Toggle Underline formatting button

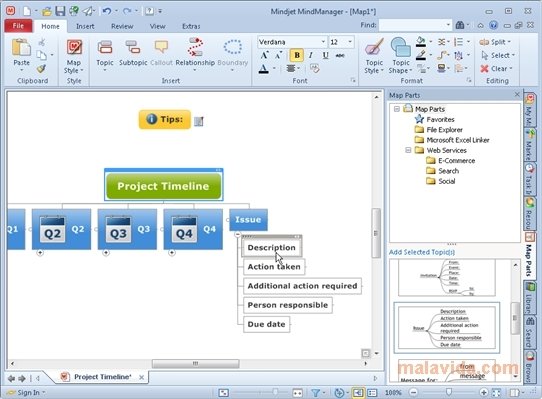325,55
